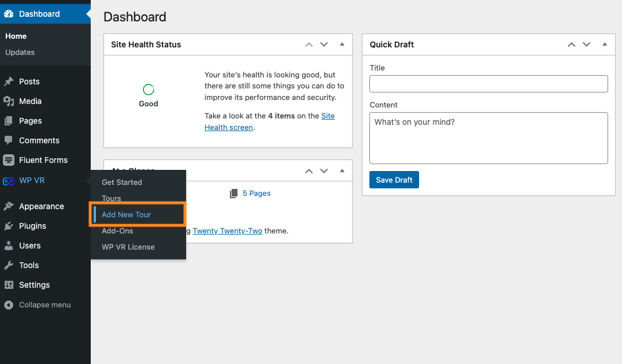The image size is (622, 364).
Task: Open Get Started in WP VR submenu
Action: click(x=122, y=182)
